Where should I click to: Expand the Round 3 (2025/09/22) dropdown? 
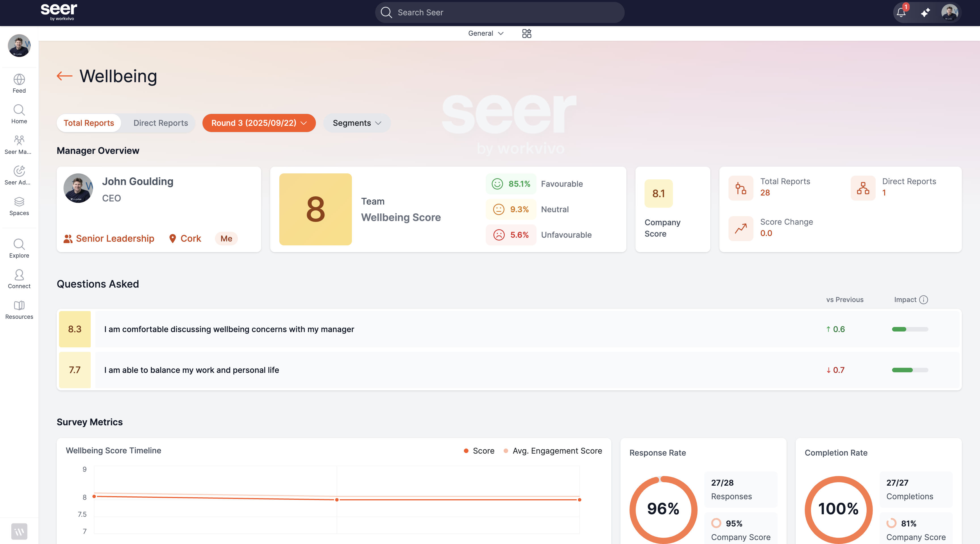pyautogui.click(x=259, y=123)
